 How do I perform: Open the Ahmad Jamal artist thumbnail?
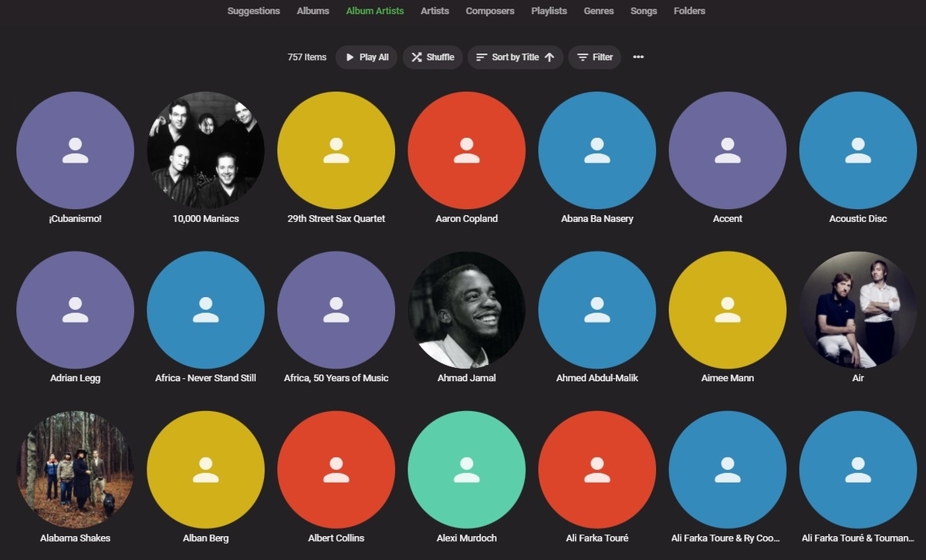tap(467, 310)
